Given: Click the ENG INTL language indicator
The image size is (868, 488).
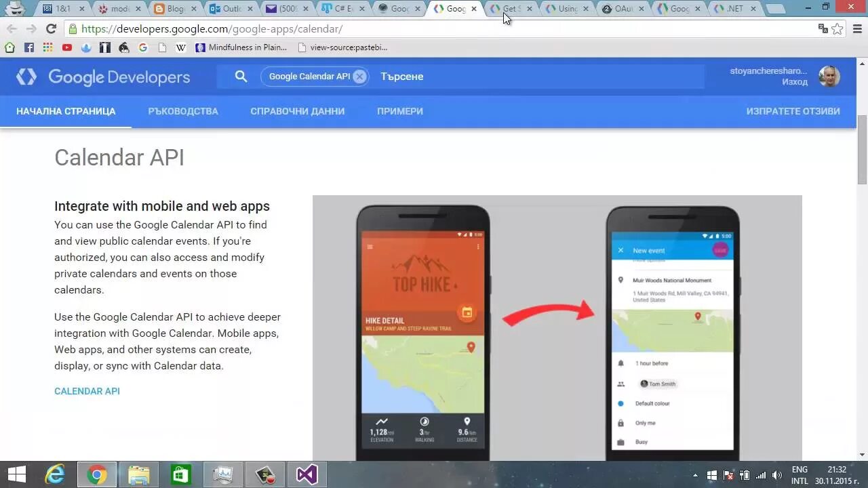Looking at the screenshot, I should pyautogui.click(x=800, y=475).
